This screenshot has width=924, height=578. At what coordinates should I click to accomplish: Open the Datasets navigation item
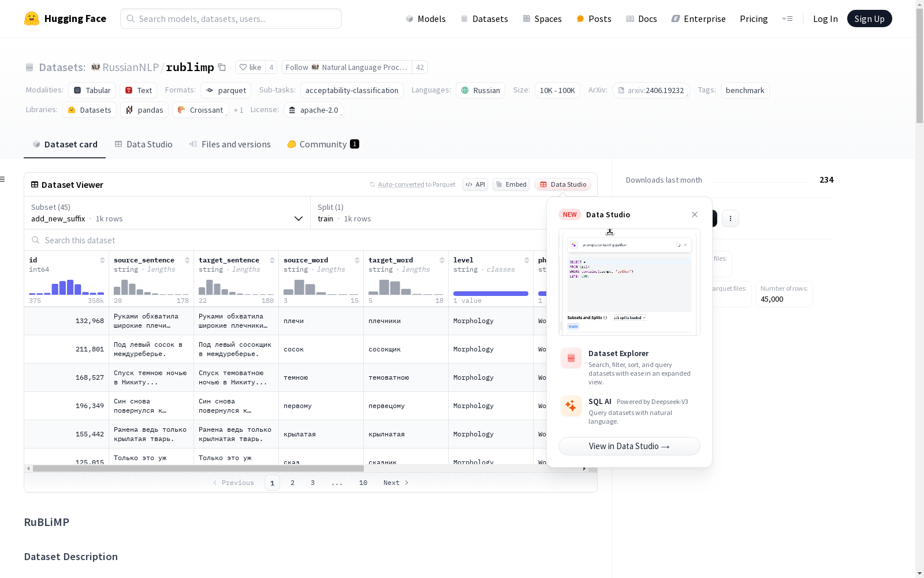pyautogui.click(x=484, y=18)
